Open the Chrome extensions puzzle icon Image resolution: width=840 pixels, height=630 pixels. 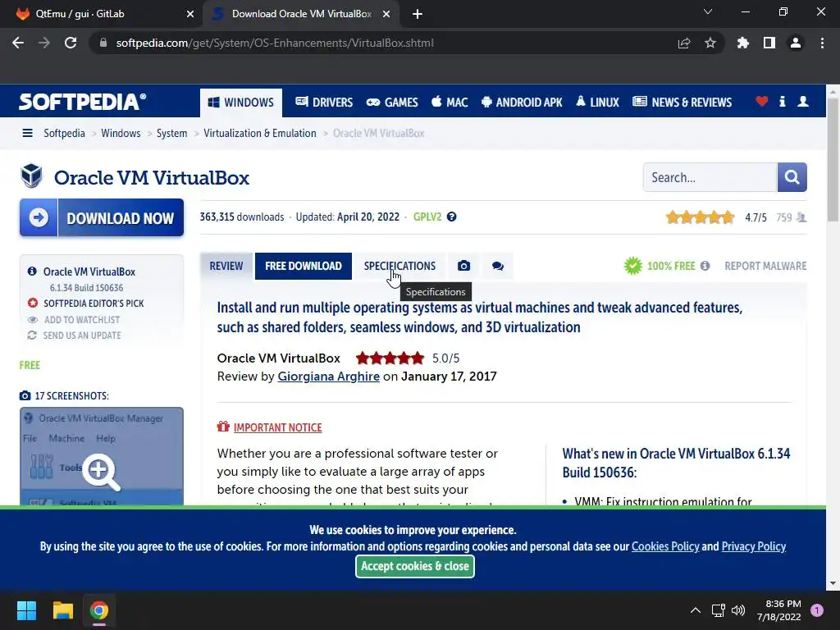point(743,43)
